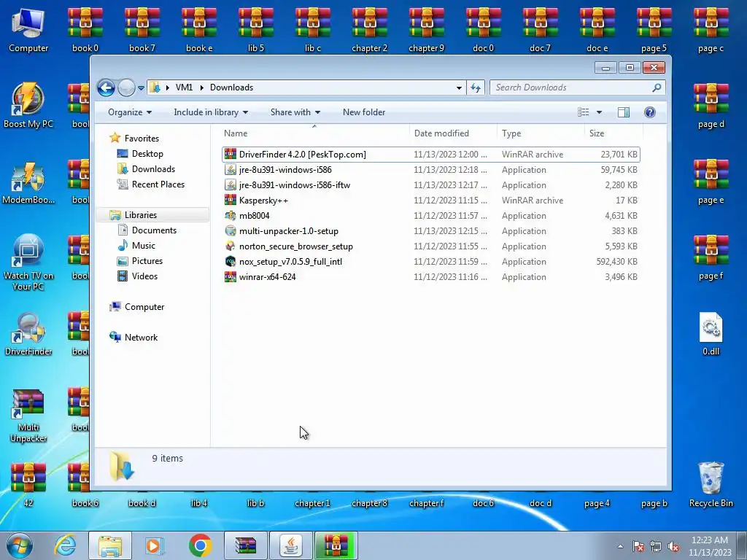Open the Recycle Bin

(x=711, y=485)
